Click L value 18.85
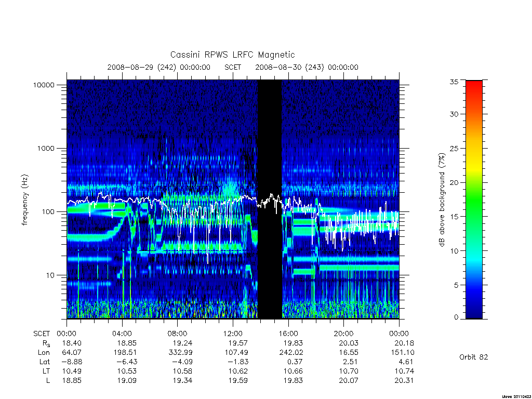Viewport: 532px width, 399px height. (x=72, y=380)
